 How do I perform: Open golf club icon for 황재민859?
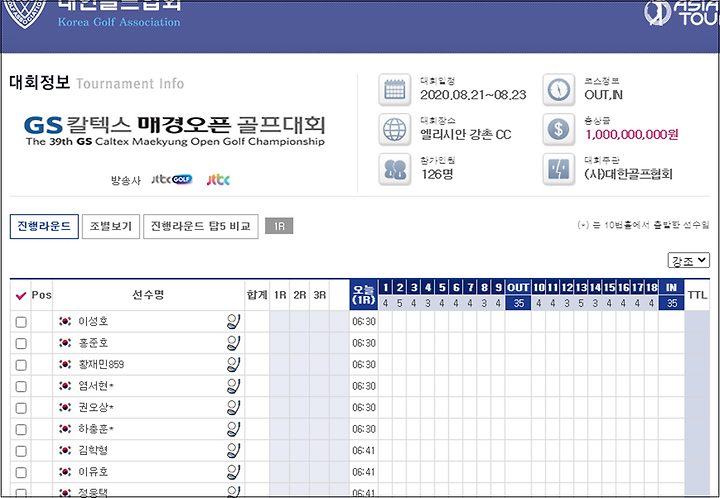pos(233,364)
